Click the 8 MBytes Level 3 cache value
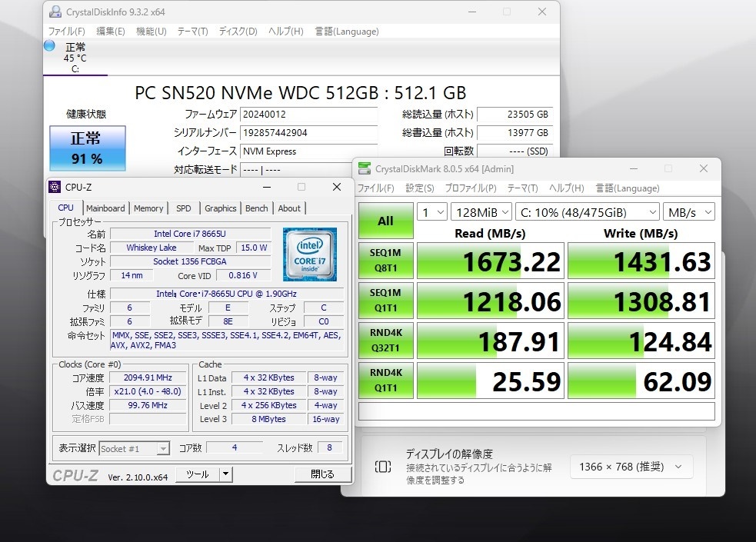The width and height of the screenshot is (756, 542). 268,419
